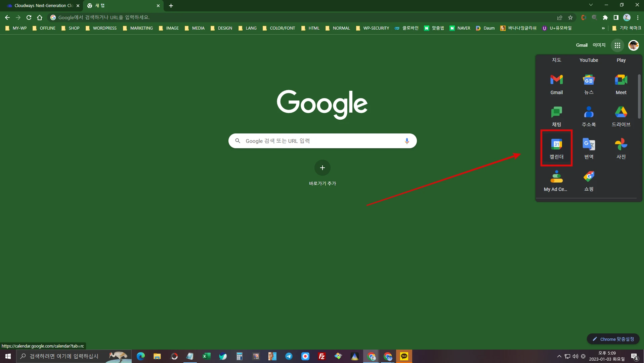644x363 pixels.
Task: Open the Extensions puzzle icon
Action: (x=605, y=17)
